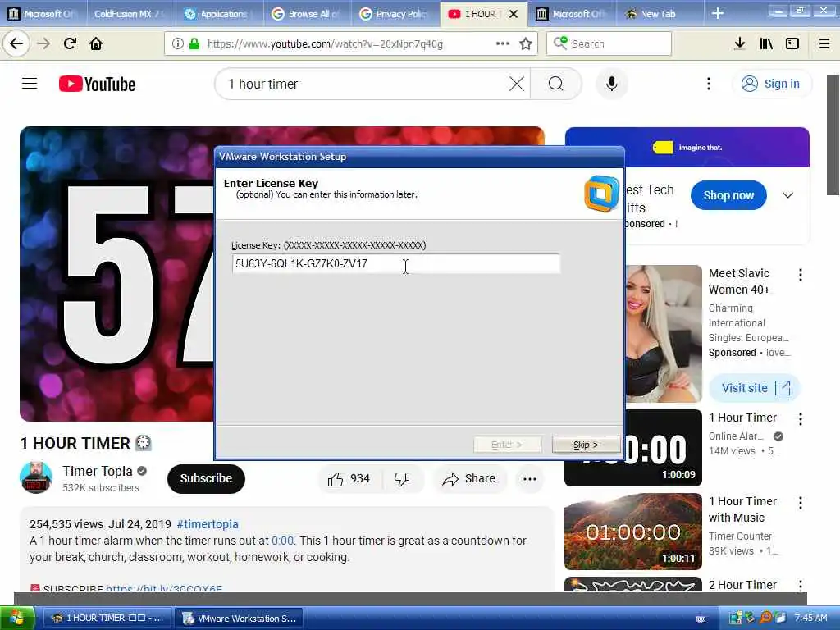Go to the Firefox home page
Screen dimensions: 840x630
[x=96, y=43]
